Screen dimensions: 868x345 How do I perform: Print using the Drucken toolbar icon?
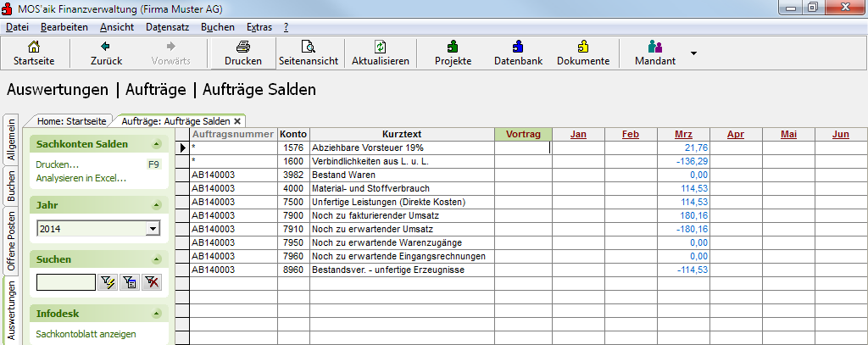pyautogui.click(x=243, y=47)
